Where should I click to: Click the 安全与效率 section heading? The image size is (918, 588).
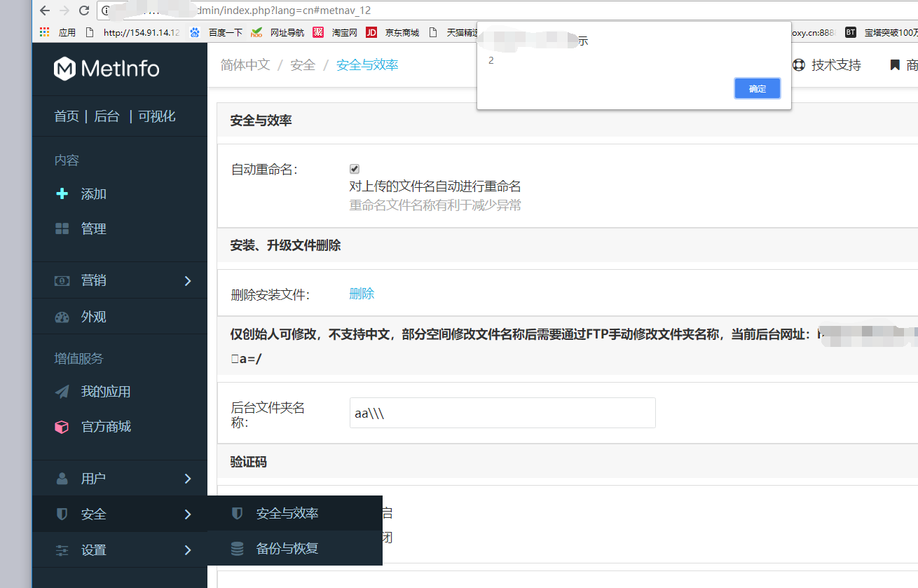click(x=261, y=121)
